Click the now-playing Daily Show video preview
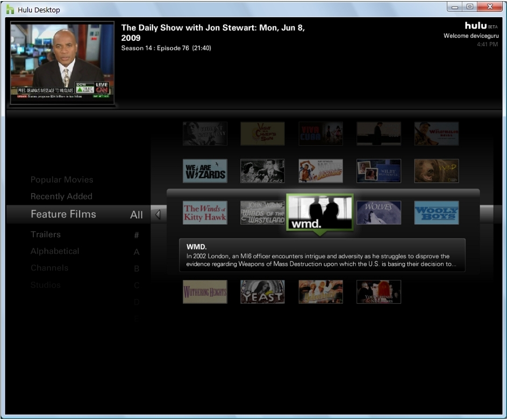Image resolution: width=507 pixels, height=420 pixels. pos(62,63)
